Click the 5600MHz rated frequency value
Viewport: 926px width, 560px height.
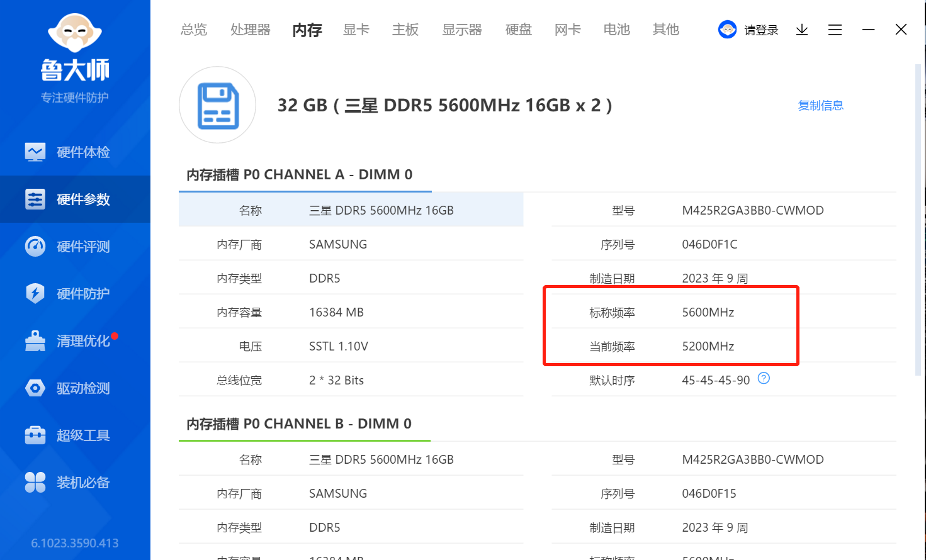(x=708, y=312)
